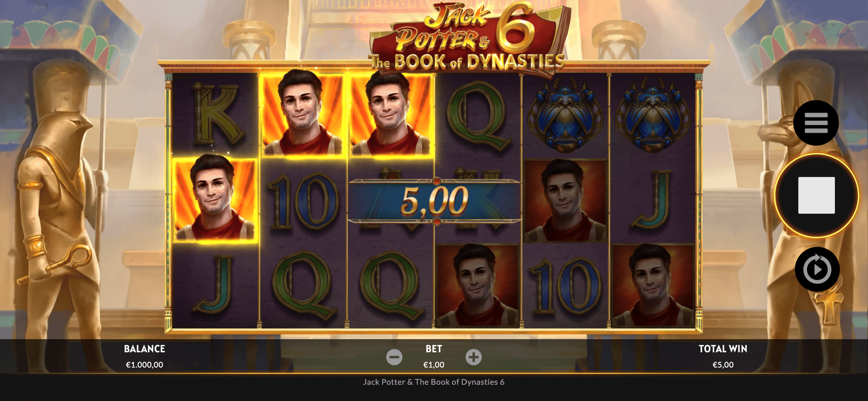This screenshot has width=868, height=401.
Task: Click the Balance amount €1.000,00
Action: pyautogui.click(x=144, y=365)
